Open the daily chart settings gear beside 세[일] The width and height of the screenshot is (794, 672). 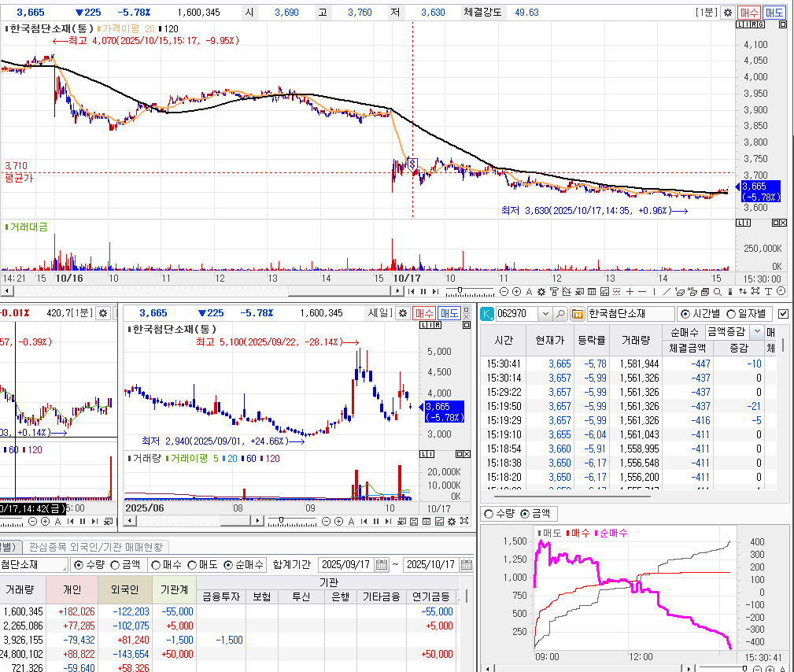403,313
